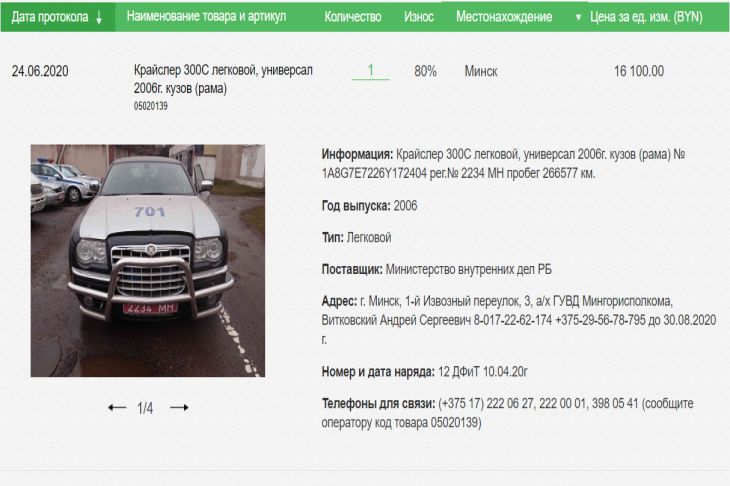Image resolution: width=730 pixels, height=486 pixels.
Task: Focus the quantity field showing 1
Action: (371, 71)
